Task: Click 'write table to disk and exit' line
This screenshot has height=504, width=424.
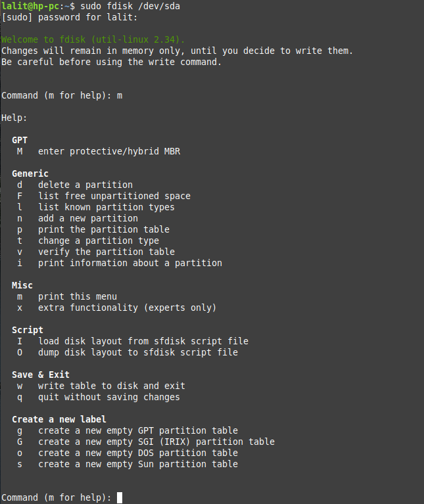Action: pyautogui.click(x=111, y=386)
